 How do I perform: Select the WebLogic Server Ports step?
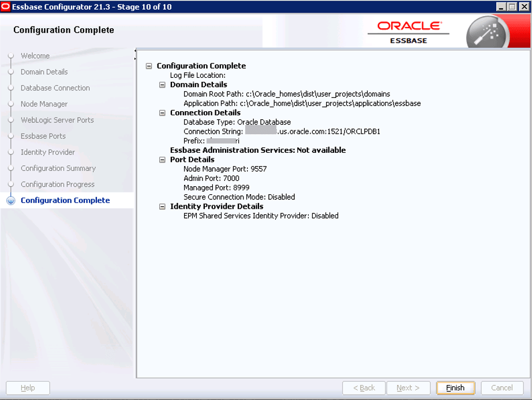pos(57,120)
